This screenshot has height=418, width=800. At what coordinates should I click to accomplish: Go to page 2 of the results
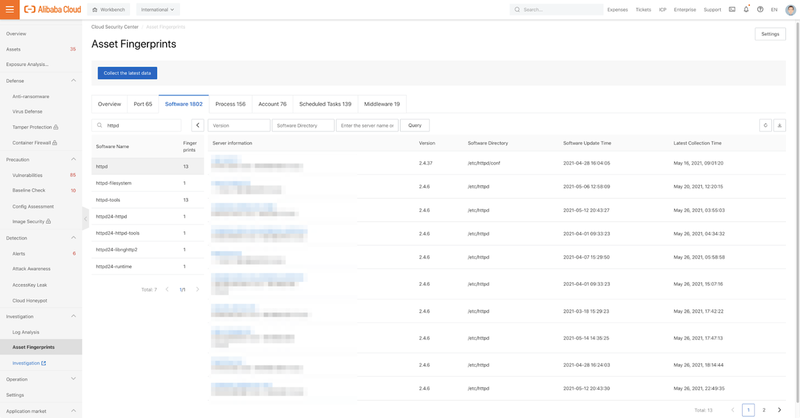coord(764,410)
